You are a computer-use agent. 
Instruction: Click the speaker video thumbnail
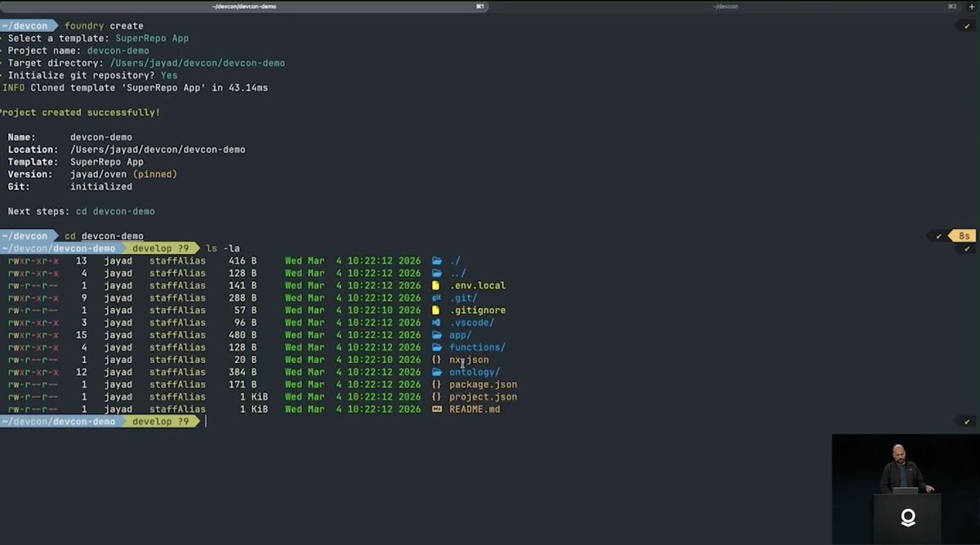coord(906,489)
